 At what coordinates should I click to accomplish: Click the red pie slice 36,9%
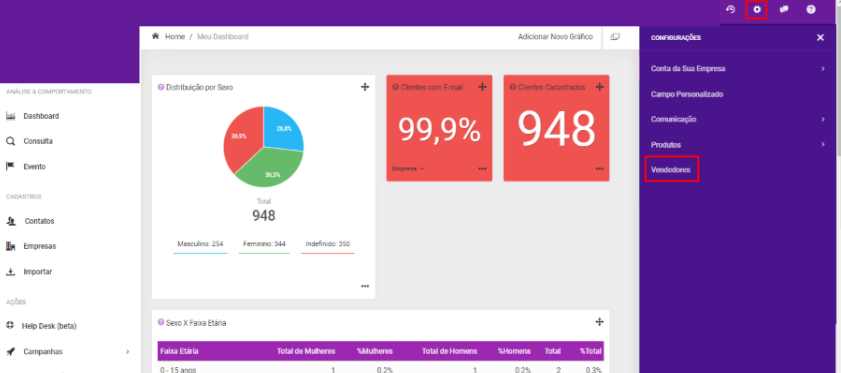tap(241, 137)
